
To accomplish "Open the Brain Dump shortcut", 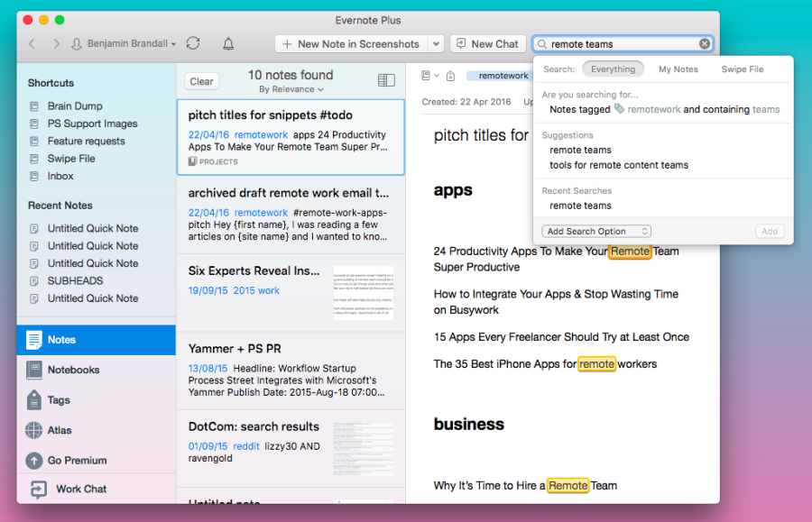I will 75,106.
